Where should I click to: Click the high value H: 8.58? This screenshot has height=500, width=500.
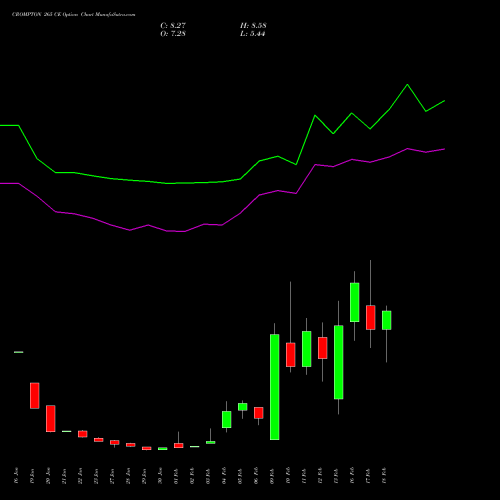pyautogui.click(x=253, y=26)
